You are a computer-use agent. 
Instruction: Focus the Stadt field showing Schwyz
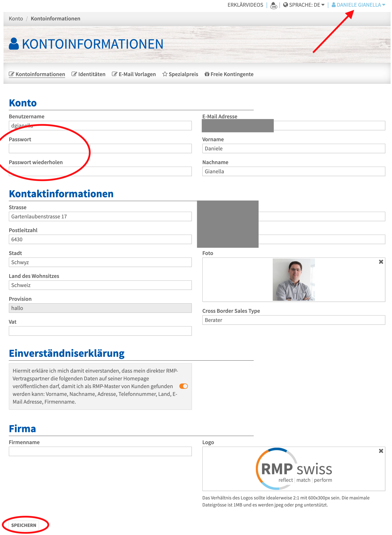tap(100, 262)
